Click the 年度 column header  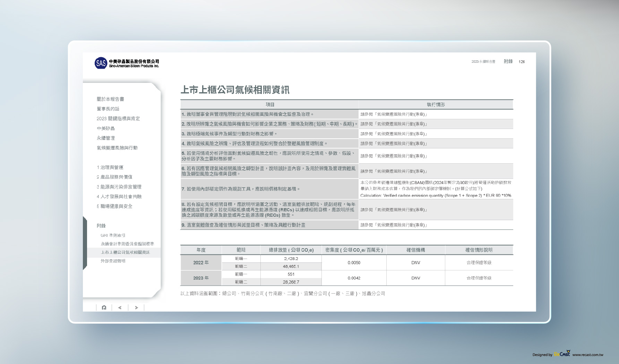click(x=201, y=250)
